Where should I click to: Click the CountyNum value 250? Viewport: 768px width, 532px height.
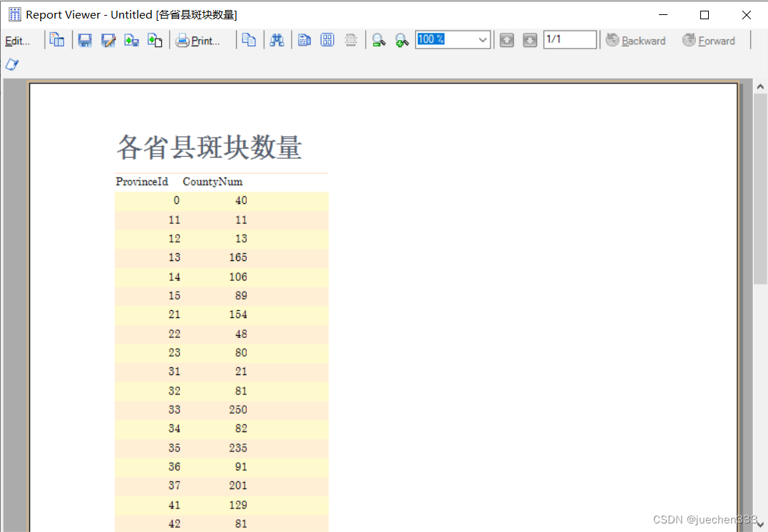click(238, 409)
